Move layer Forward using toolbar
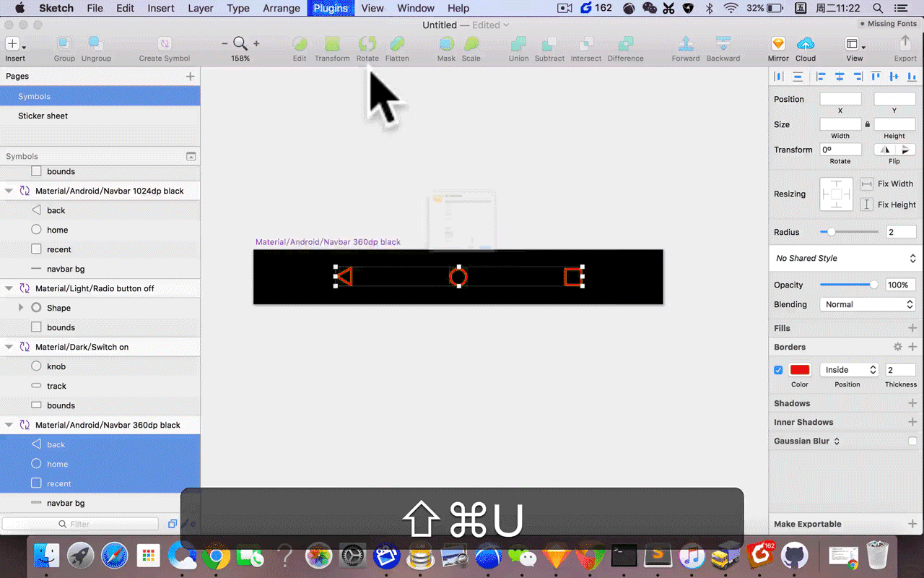 coord(686,45)
